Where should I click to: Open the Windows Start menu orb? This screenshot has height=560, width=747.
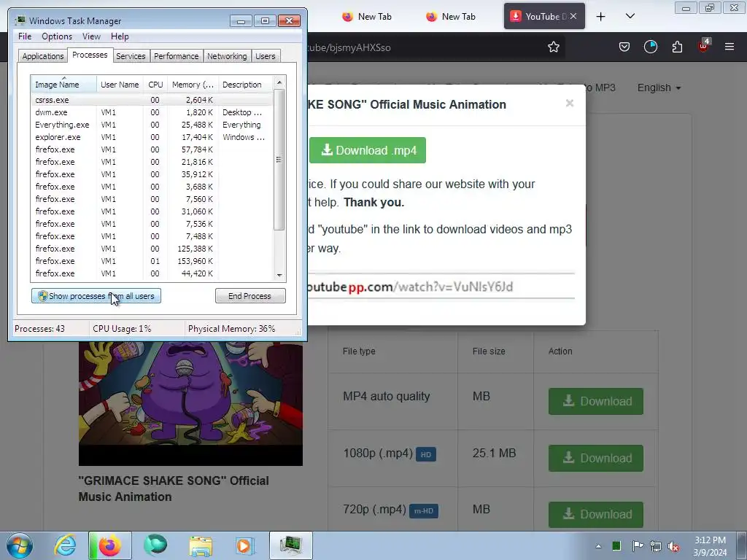point(20,545)
